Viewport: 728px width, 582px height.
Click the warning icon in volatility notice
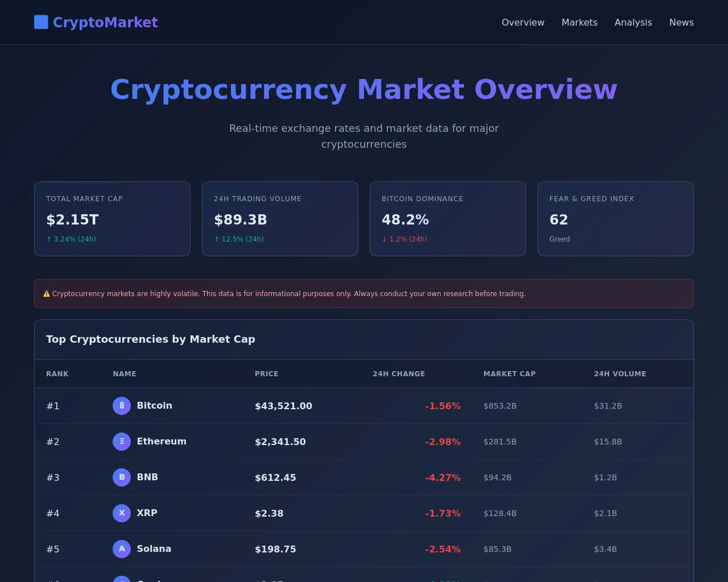pos(47,294)
